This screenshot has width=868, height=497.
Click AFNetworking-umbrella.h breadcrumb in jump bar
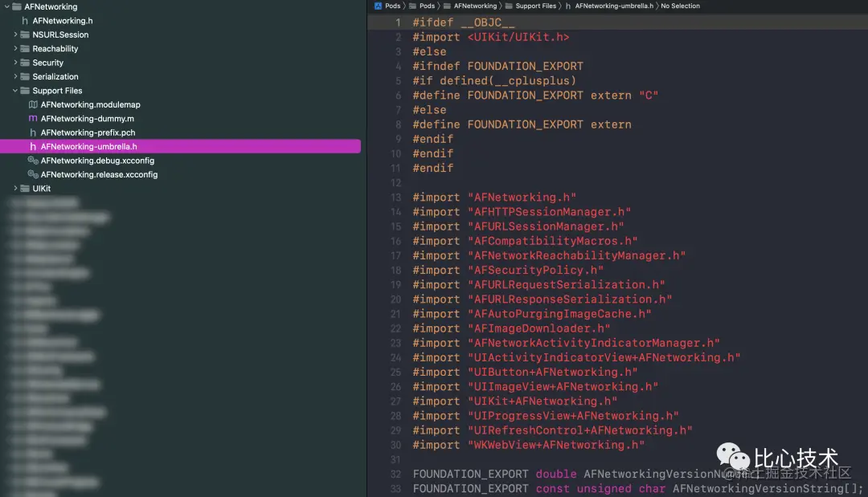pyautogui.click(x=614, y=6)
